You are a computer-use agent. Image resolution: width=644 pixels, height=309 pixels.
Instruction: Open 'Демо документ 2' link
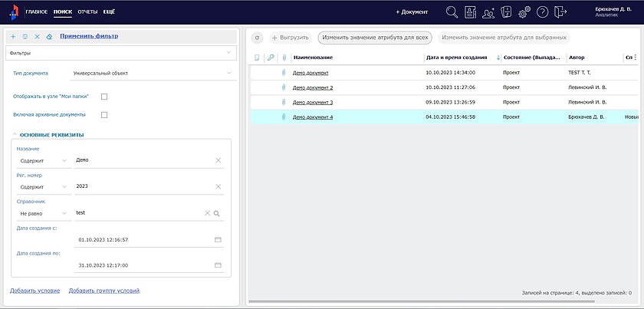point(313,87)
